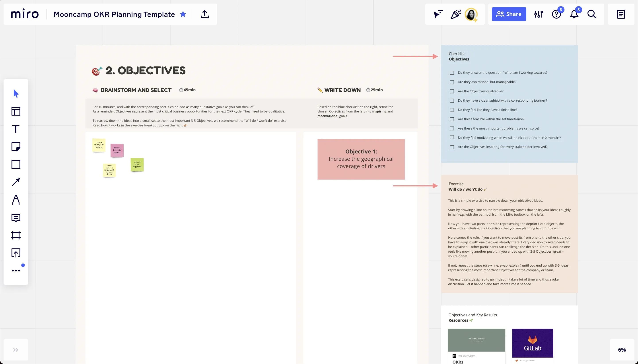638x364 pixels.
Task: Check 'Are they aspirational but manageable?'
Action: click(452, 82)
